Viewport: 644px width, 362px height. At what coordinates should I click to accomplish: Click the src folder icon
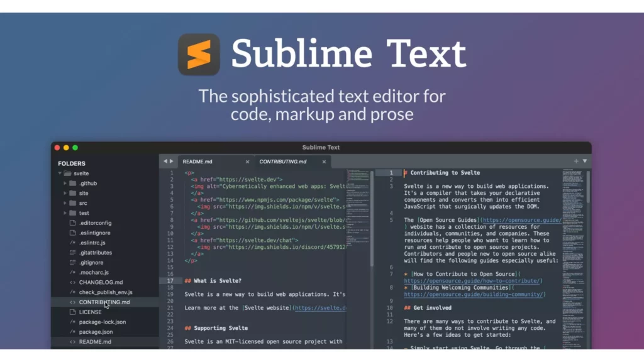(73, 203)
